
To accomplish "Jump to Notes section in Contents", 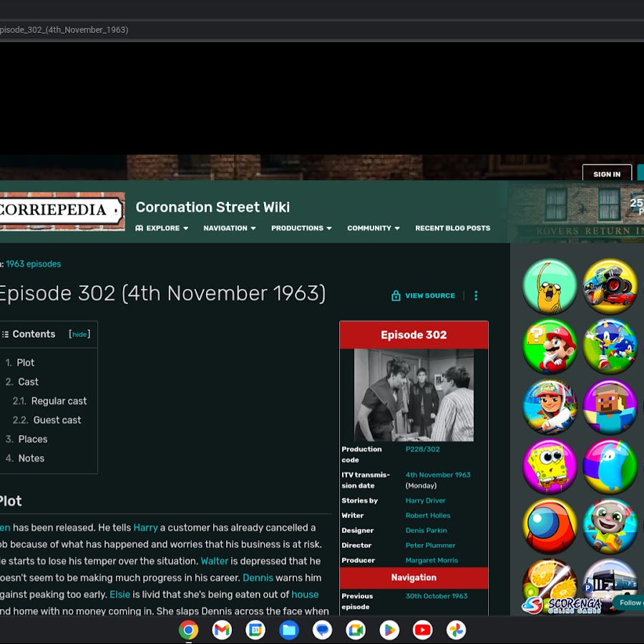I will [x=31, y=459].
